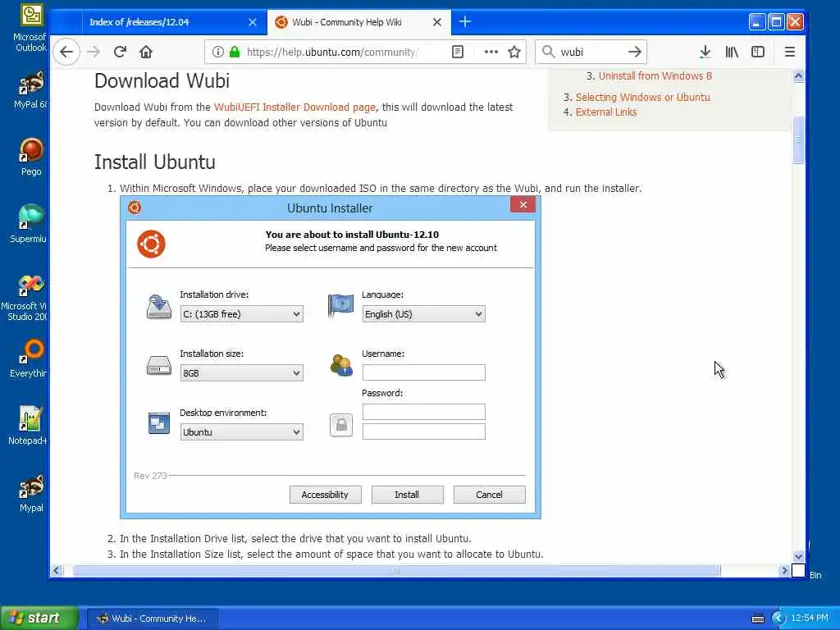Show sidebars icon in toolbar
This screenshot has width=840, height=630.
click(757, 52)
